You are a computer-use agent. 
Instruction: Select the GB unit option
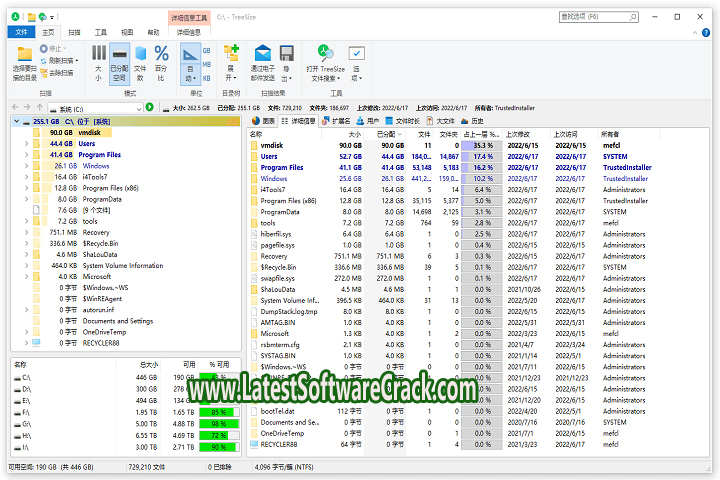point(207,48)
